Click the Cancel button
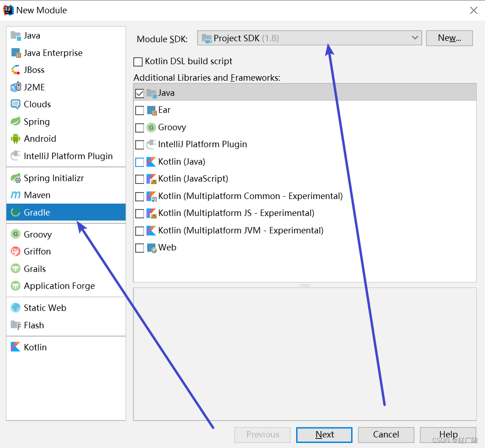This screenshot has height=448, width=485. pos(386,435)
